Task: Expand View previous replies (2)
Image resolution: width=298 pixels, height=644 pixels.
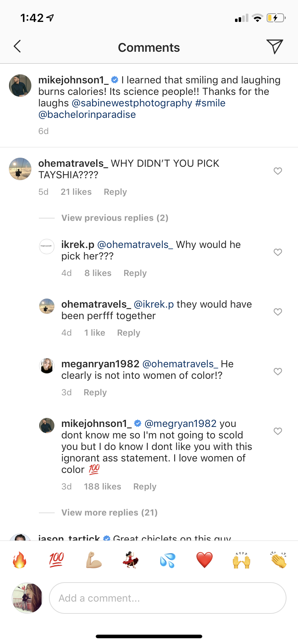Action: tap(115, 218)
